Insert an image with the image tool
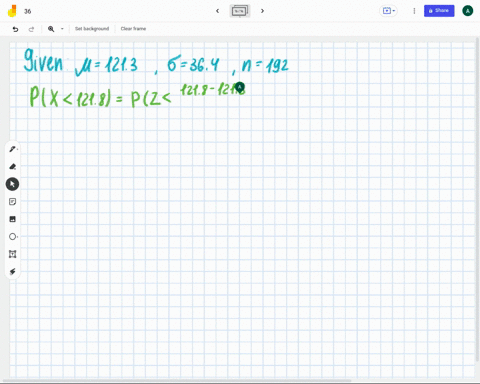 coord(13,219)
